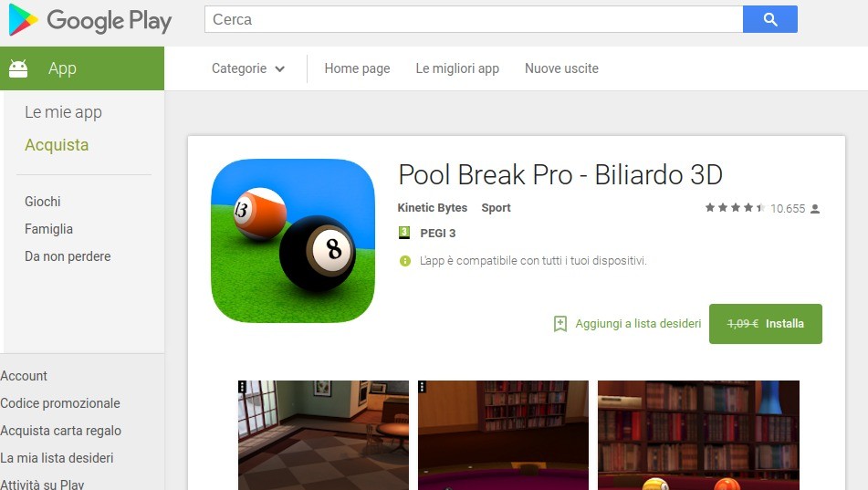
Task: Go to Nuove uscite
Action: pyautogui.click(x=561, y=68)
